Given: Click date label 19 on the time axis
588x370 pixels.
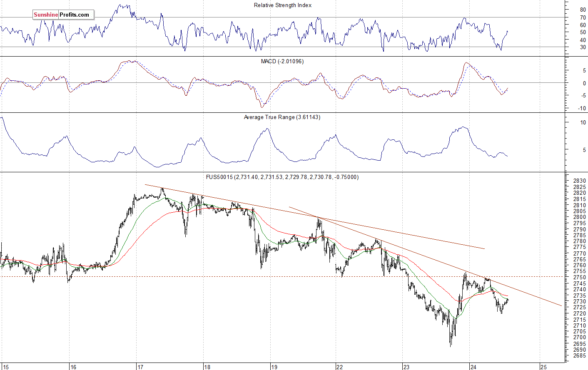Looking at the screenshot, I should [x=274, y=367].
